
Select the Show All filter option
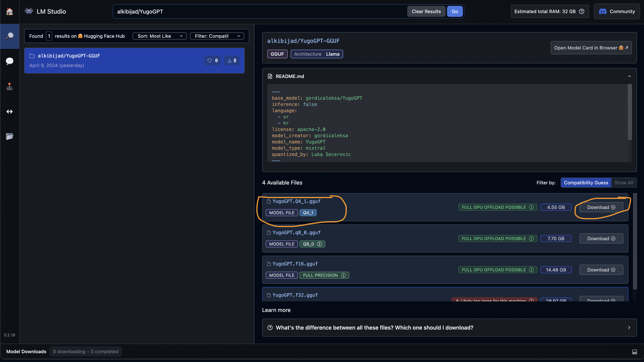[x=624, y=183]
